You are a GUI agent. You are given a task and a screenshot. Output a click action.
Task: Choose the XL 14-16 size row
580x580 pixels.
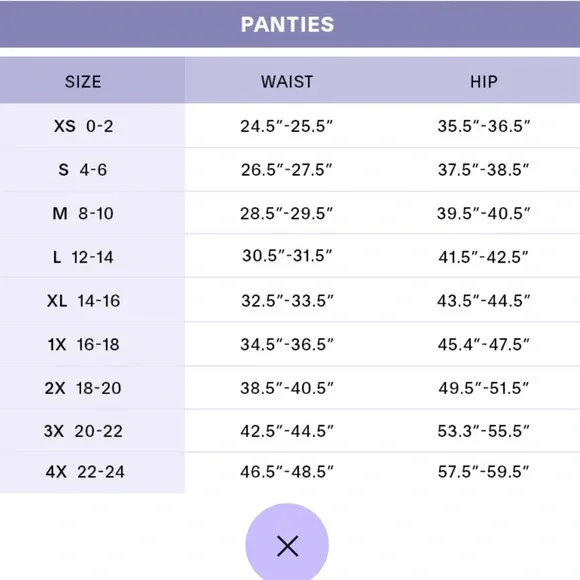pos(290,300)
